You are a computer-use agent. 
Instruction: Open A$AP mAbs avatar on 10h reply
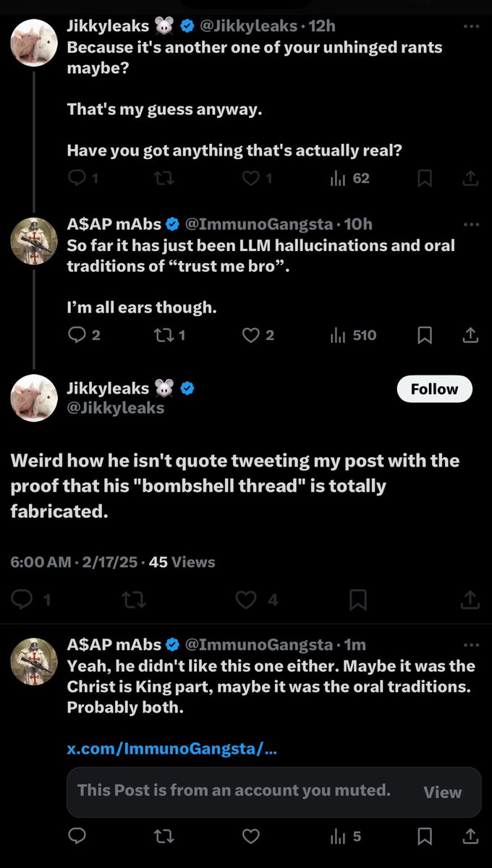pos(34,241)
